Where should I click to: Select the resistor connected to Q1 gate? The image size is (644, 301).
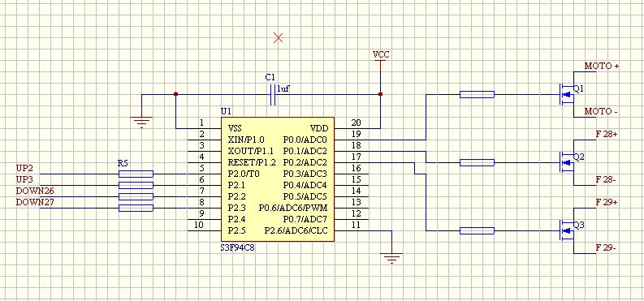click(477, 95)
